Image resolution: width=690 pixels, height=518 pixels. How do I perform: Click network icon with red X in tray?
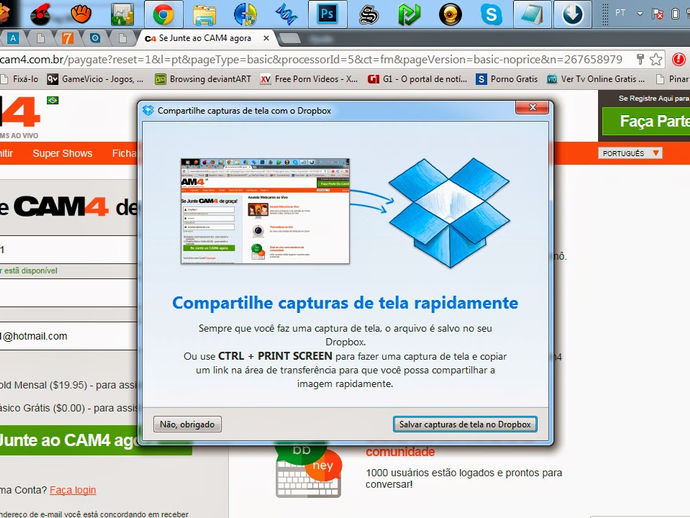click(658, 14)
